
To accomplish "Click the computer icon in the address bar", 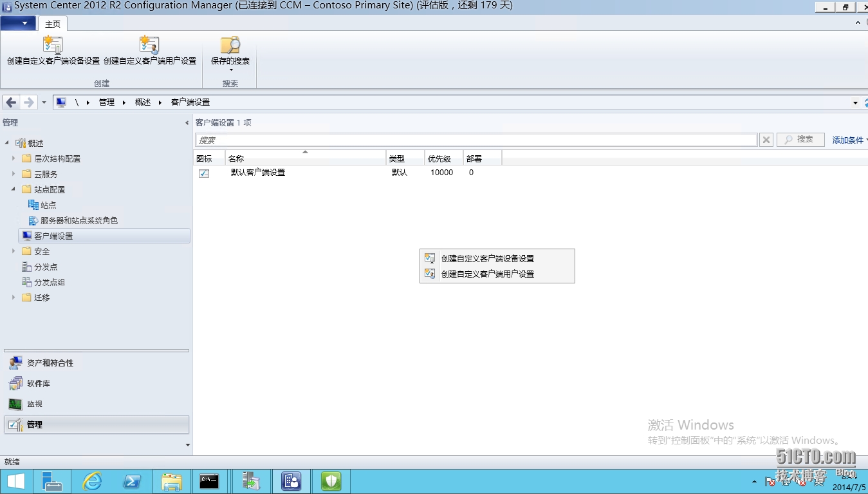I will pyautogui.click(x=61, y=102).
